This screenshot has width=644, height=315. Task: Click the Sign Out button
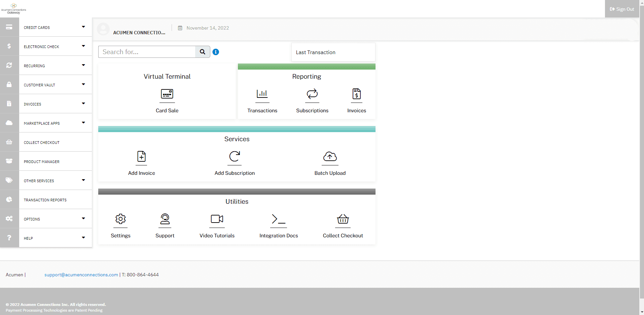point(622,9)
